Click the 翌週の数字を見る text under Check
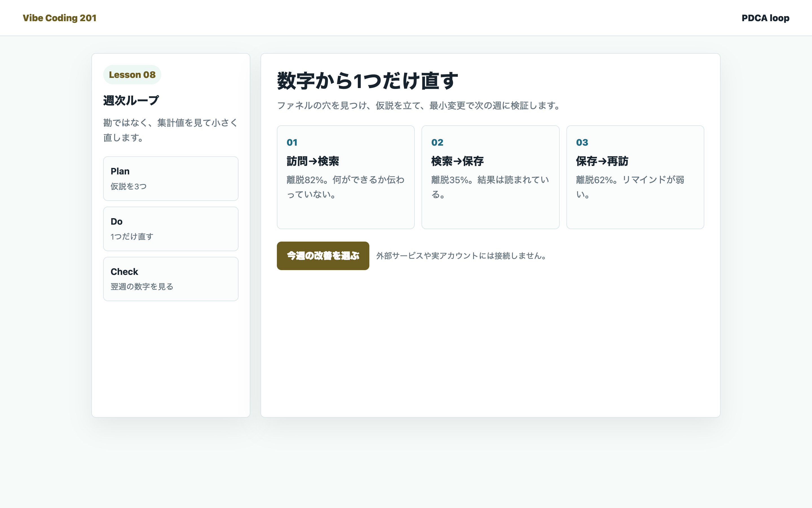The image size is (812, 508). pyautogui.click(x=142, y=286)
